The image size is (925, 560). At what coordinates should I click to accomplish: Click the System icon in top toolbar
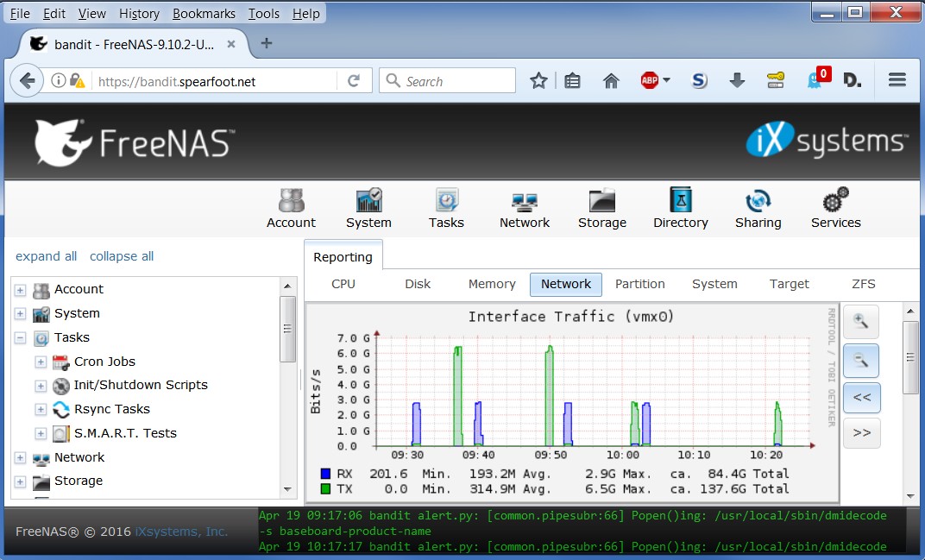click(368, 201)
